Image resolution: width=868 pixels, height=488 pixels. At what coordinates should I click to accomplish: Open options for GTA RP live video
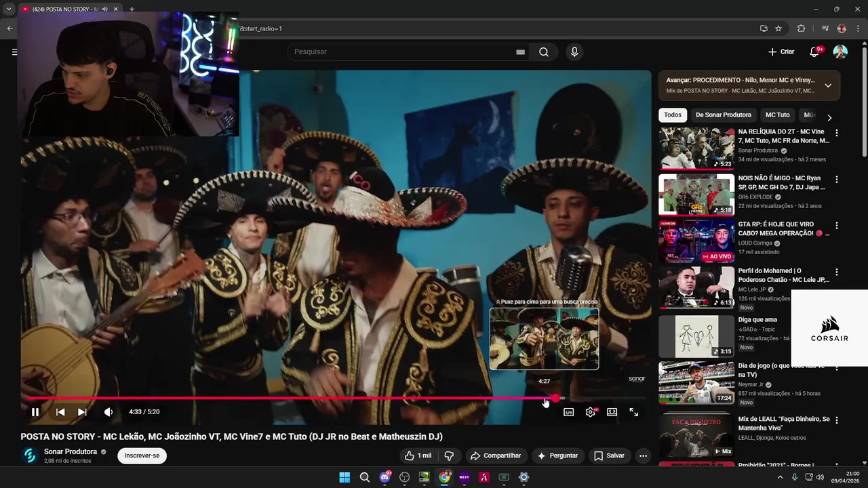point(836,226)
